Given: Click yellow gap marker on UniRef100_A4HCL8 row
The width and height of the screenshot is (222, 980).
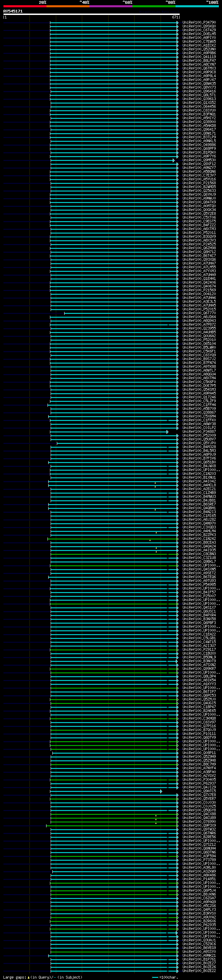Looking at the screenshot, I should pos(155,487).
